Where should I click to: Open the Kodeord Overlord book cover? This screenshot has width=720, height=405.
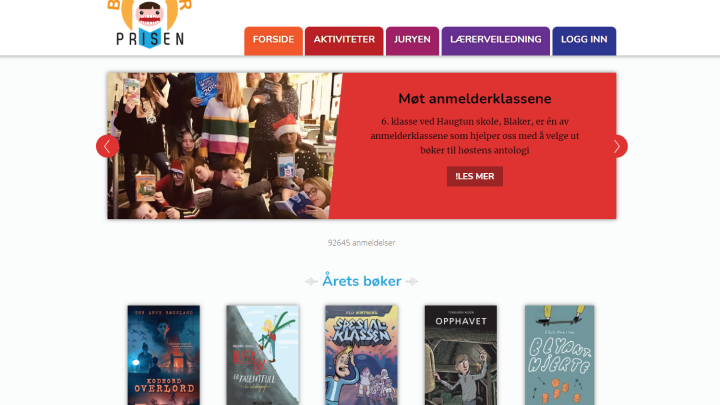pyautogui.click(x=163, y=355)
